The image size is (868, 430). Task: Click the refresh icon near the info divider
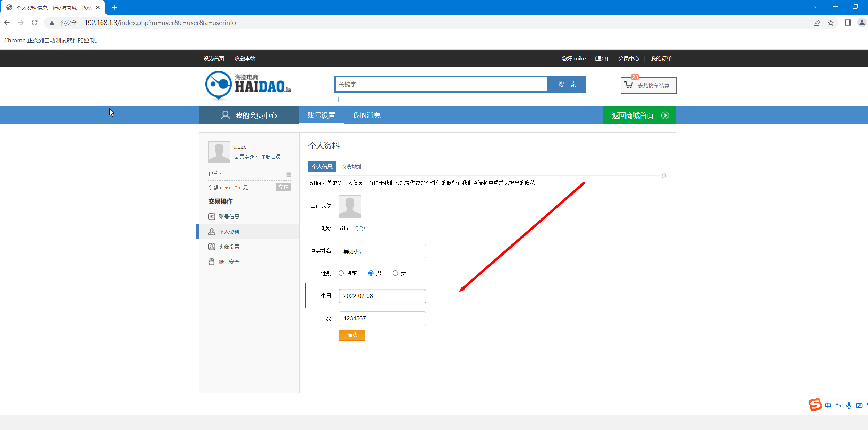[664, 176]
